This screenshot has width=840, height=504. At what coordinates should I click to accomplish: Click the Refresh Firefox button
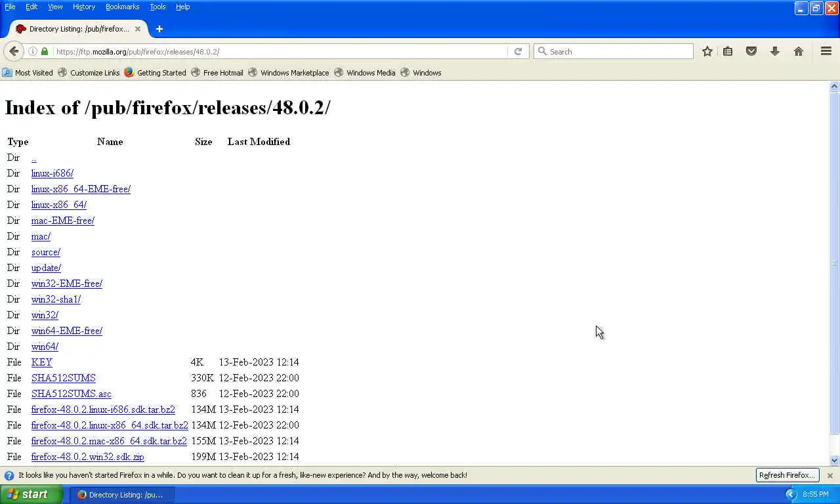tap(787, 475)
